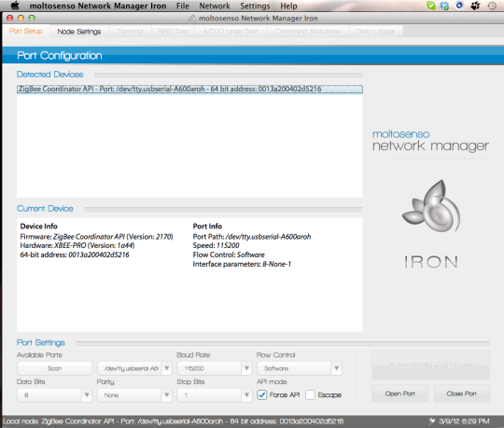Image resolution: width=504 pixels, height=428 pixels.
Task: Click the paw print menu bar icon
Action: [x=475, y=6]
